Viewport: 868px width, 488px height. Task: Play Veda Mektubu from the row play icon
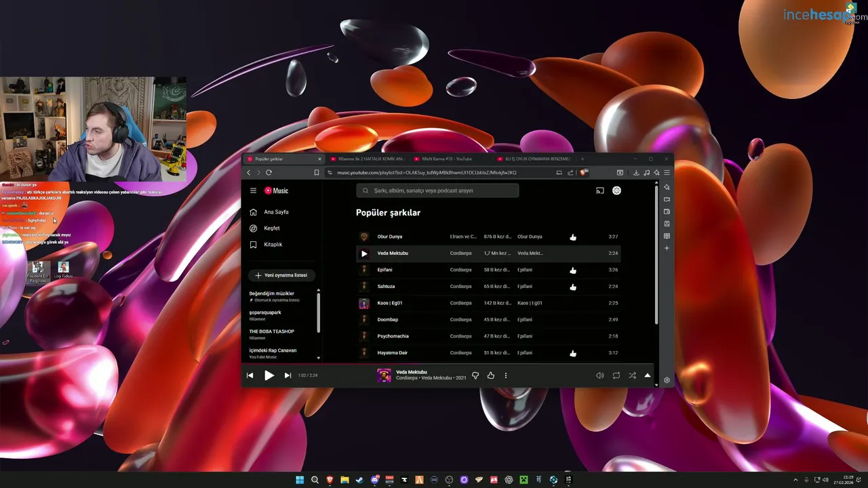(364, 253)
